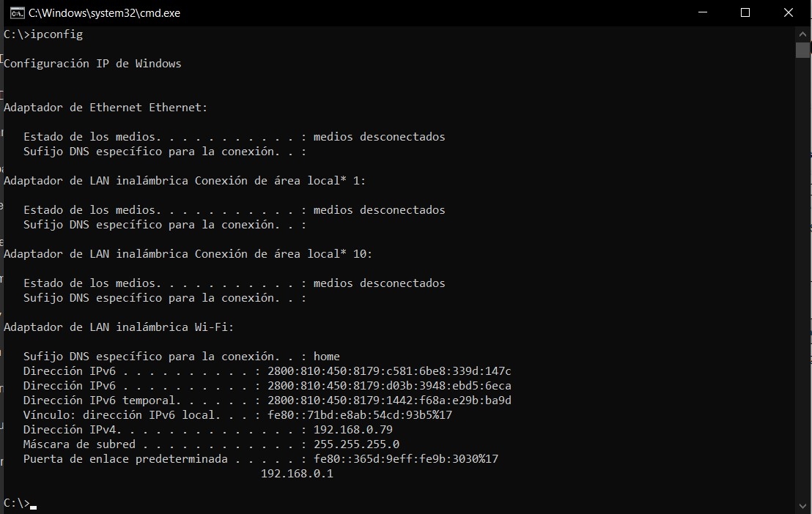Screen dimensions: 812x514
Task: Click the DNS suffix value 'home'
Action: point(326,357)
